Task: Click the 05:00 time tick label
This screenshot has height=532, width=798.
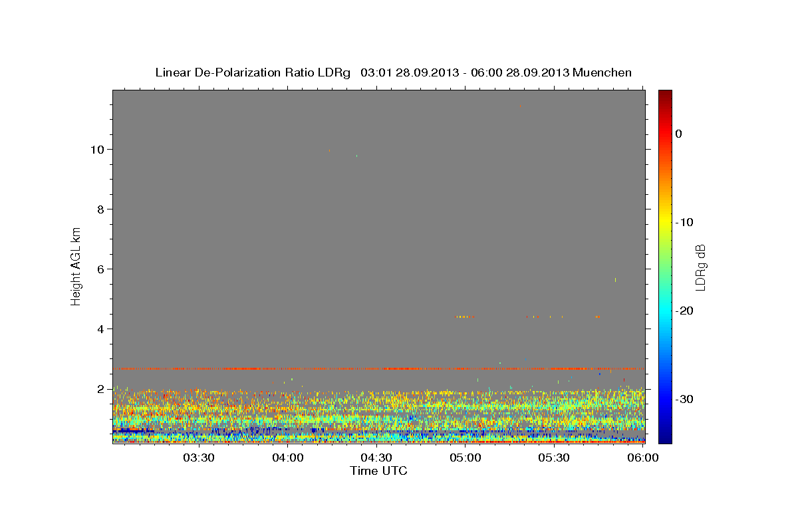Action: [x=465, y=458]
